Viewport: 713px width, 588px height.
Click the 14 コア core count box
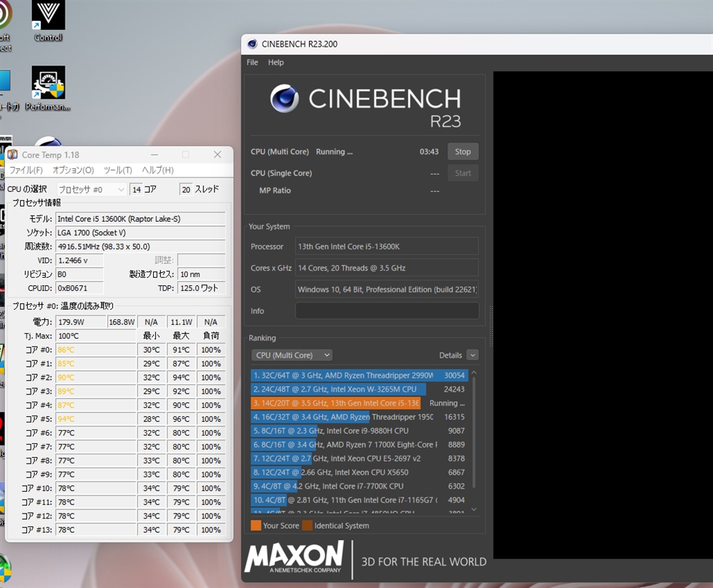pos(136,189)
